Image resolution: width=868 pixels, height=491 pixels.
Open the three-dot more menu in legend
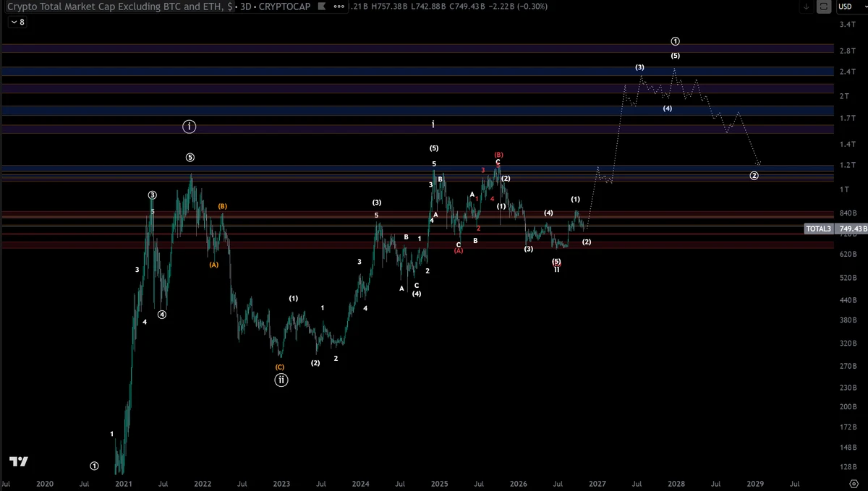pyautogui.click(x=339, y=7)
